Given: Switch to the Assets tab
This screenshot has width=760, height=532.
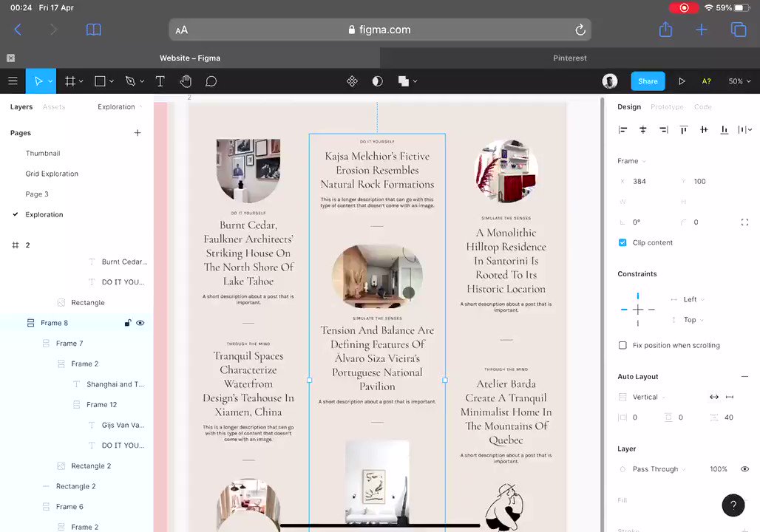Looking at the screenshot, I should click(54, 106).
